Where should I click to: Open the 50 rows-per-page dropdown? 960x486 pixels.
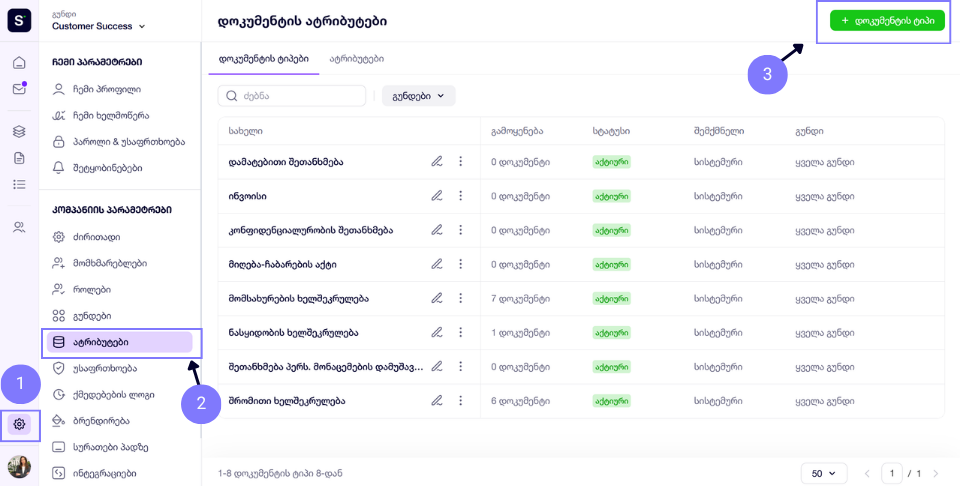(x=823, y=473)
